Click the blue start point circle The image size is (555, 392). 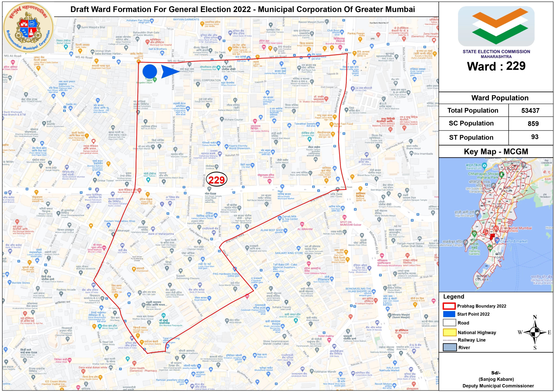tap(150, 72)
